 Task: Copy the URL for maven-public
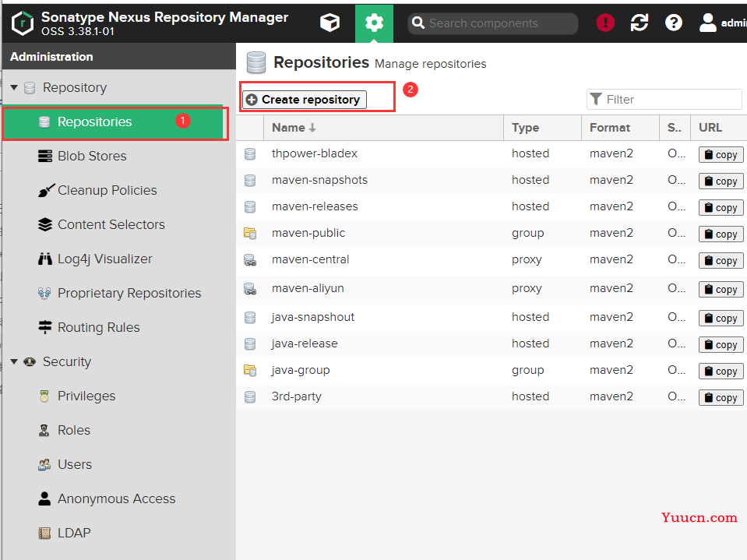721,234
